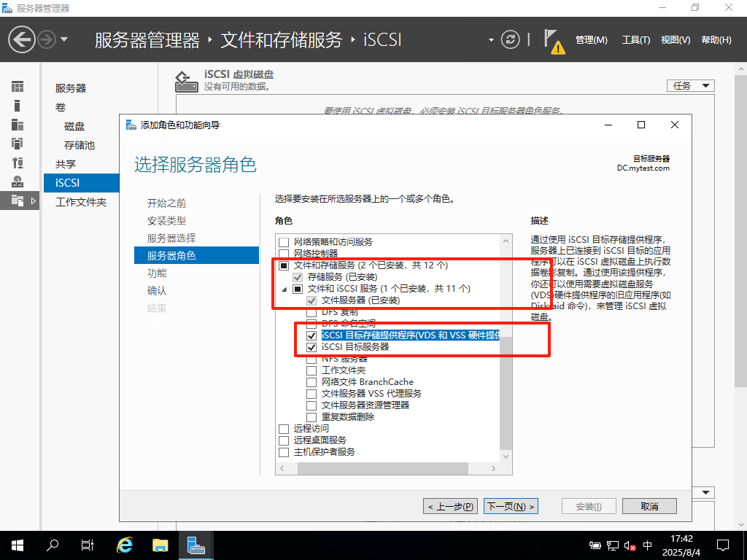Viewport: 747px width, 560px height.
Task: Click roles list scroll up arrow
Action: [x=506, y=241]
